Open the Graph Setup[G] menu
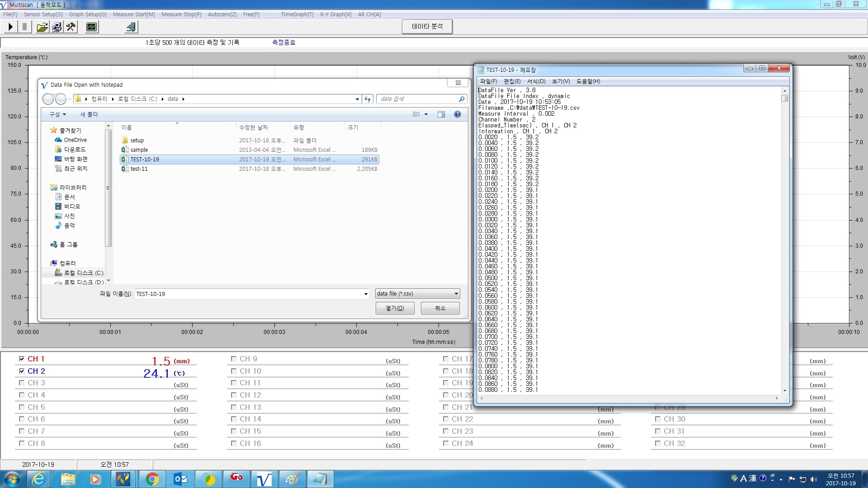 (88, 14)
